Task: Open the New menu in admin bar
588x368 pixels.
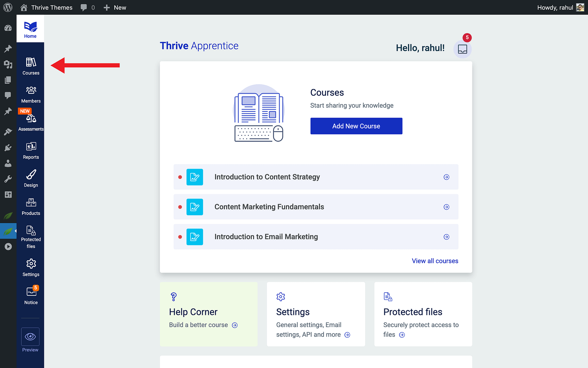Action: click(115, 7)
